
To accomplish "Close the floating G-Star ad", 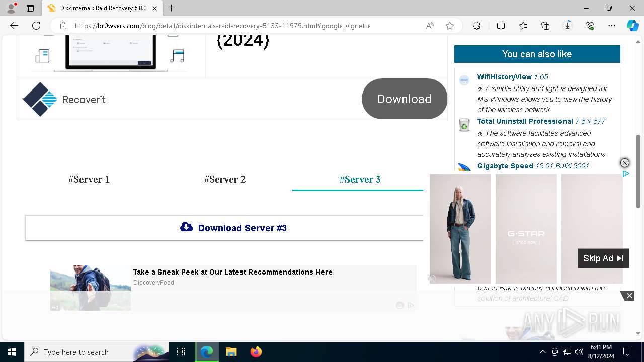I will 624,163.
